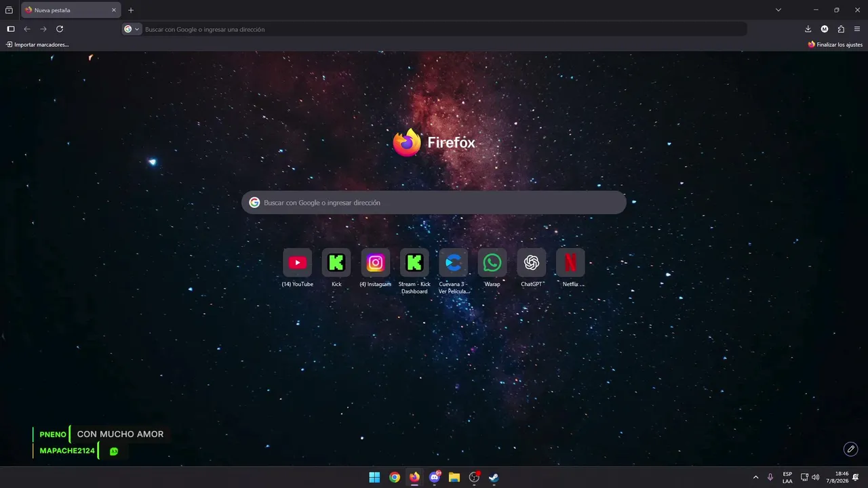Open the Firefox sidebar toggle icon
Viewport: 868px width, 488px height.
click(11, 29)
